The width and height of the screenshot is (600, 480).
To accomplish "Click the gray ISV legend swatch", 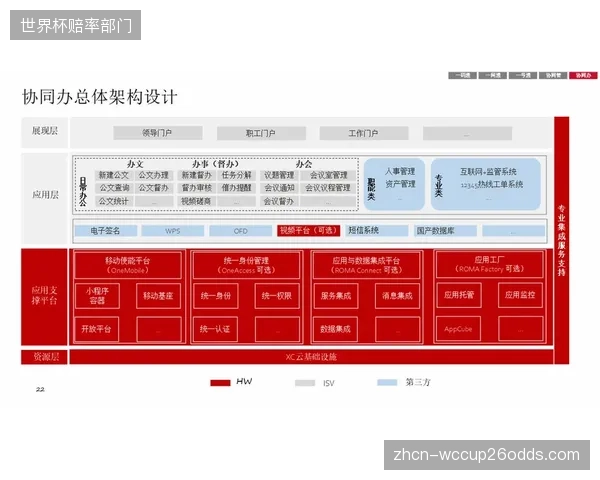I will point(305,383).
